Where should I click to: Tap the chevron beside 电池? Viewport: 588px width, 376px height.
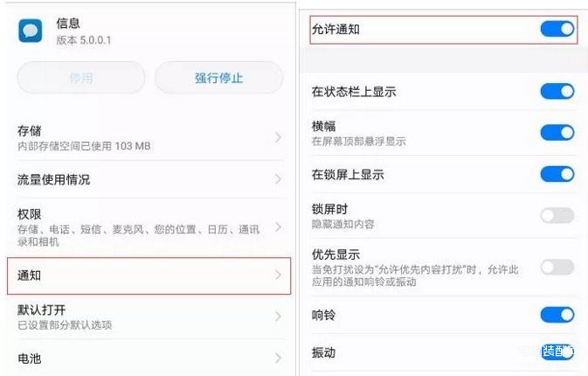tap(278, 358)
